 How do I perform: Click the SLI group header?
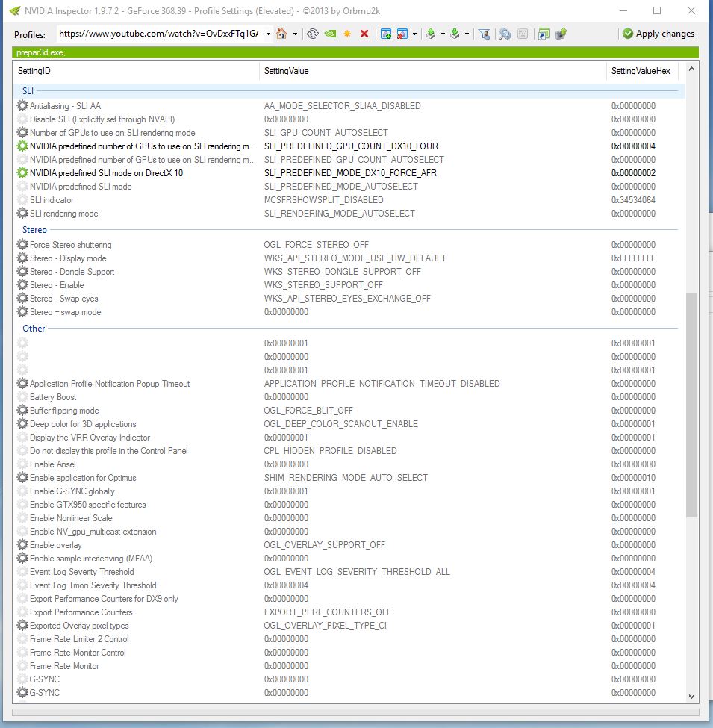point(28,90)
